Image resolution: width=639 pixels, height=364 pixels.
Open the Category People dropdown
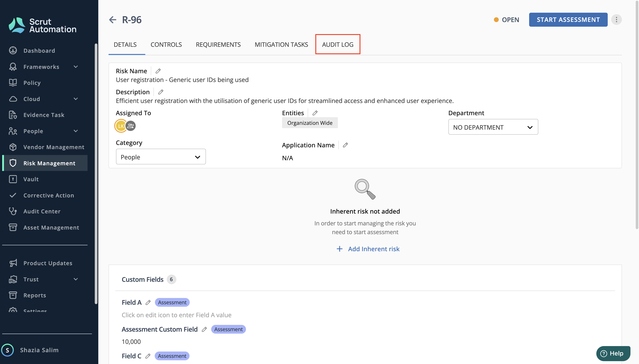pos(161,157)
